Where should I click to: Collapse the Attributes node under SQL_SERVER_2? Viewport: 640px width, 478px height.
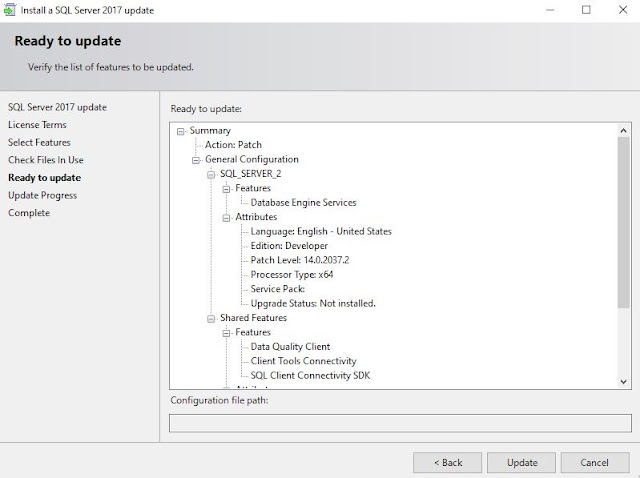tap(226, 218)
